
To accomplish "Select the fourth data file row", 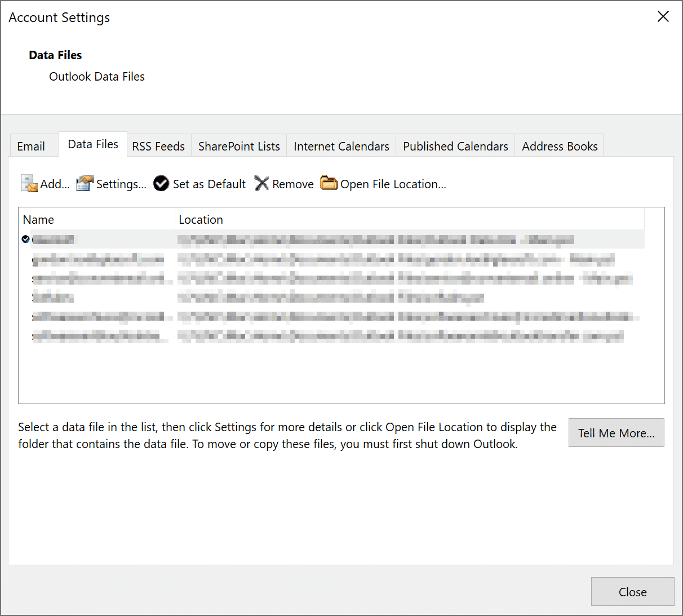I will click(x=332, y=297).
